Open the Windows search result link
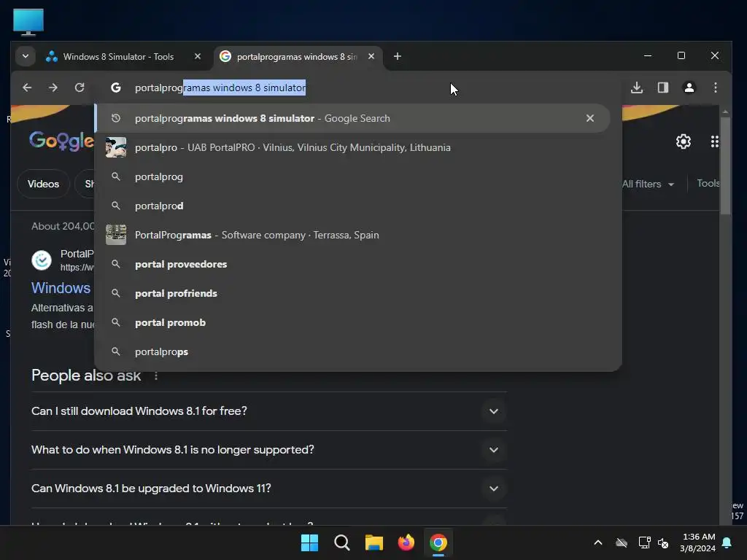This screenshot has width=747, height=560. 61,288
